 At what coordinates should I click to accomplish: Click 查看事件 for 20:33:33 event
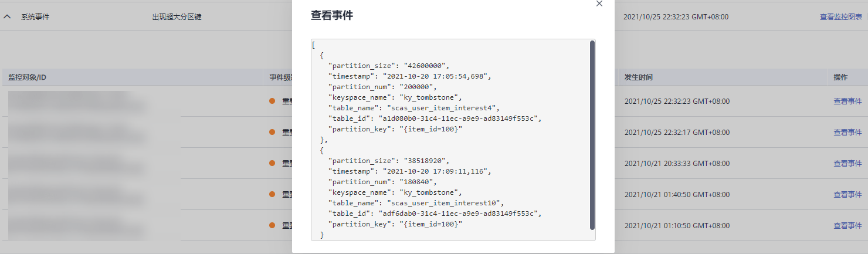coord(847,164)
